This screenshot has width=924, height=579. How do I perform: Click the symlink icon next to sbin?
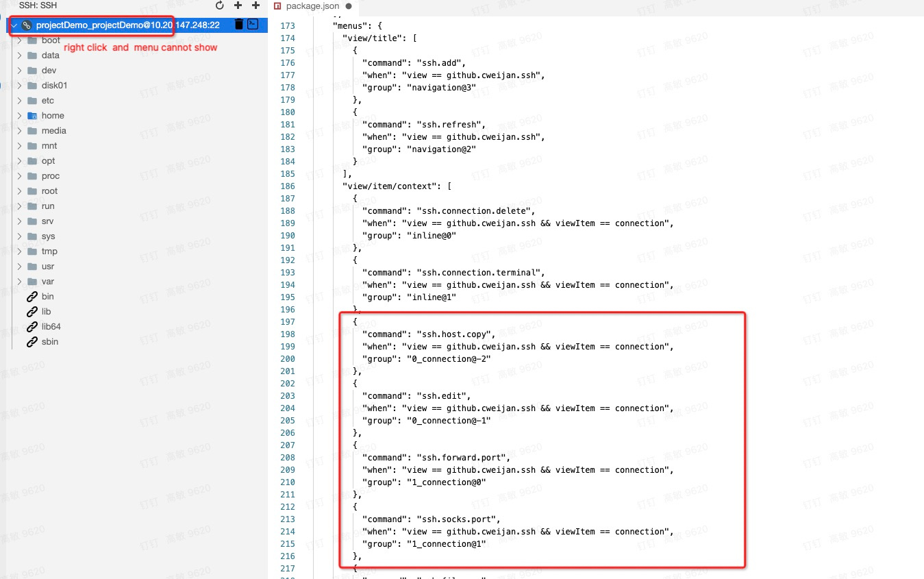coord(32,342)
